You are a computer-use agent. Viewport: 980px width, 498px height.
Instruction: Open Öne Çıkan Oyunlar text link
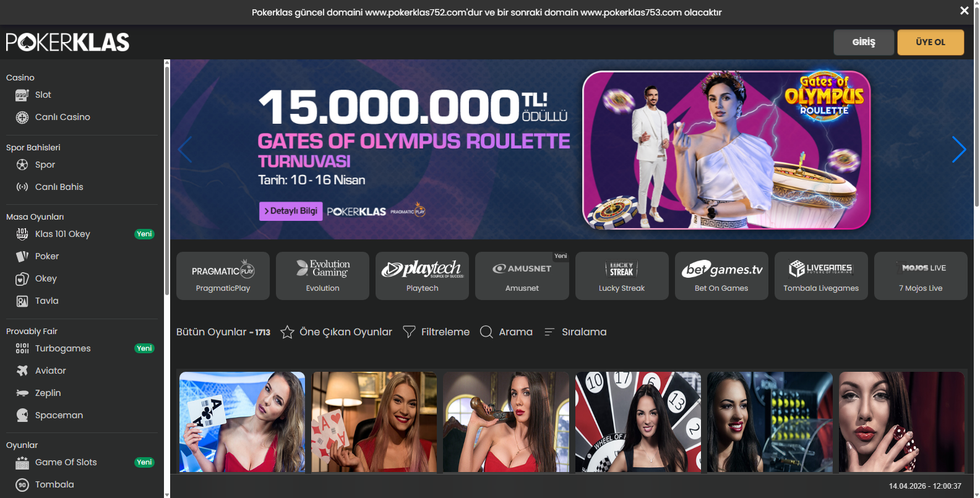(346, 332)
